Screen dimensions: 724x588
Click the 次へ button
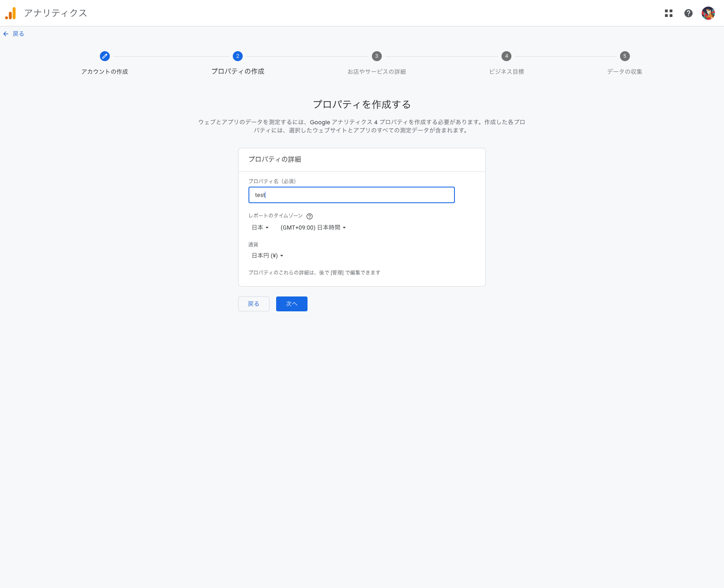pos(291,303)
